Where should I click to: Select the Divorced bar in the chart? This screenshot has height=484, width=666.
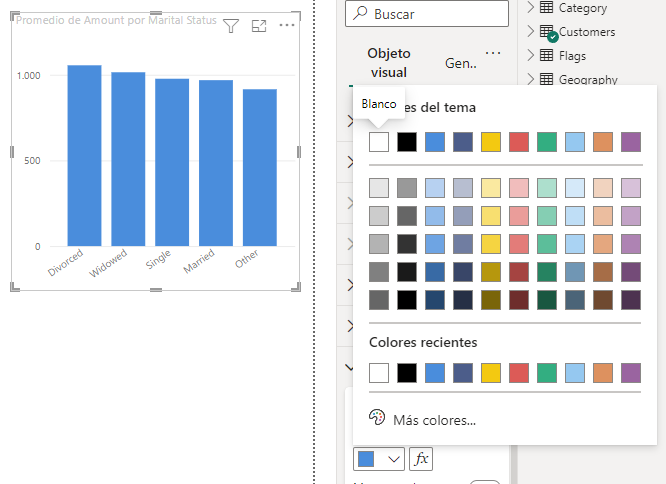(x=84, y=155)
